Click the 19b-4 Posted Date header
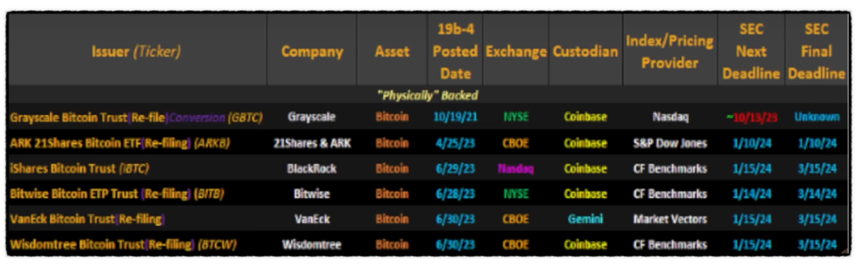The height and width of the screenshot is (272, 868). [x=455, y=51]
